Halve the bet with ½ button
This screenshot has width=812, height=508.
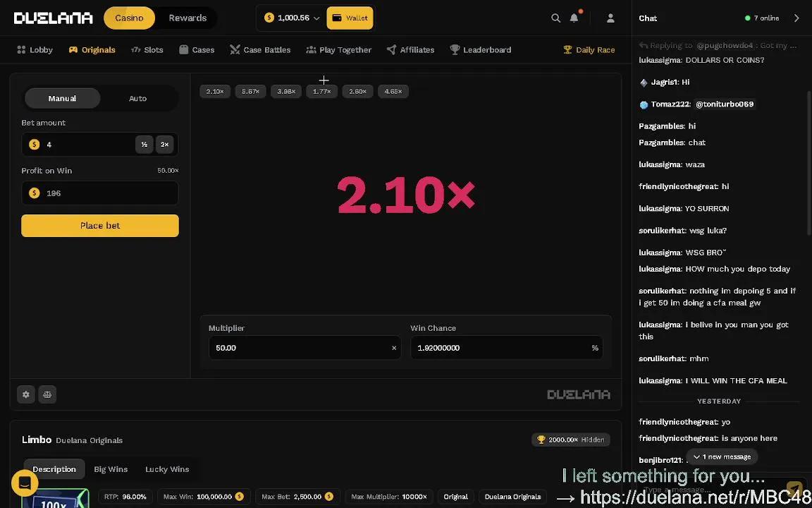point(144,145)
